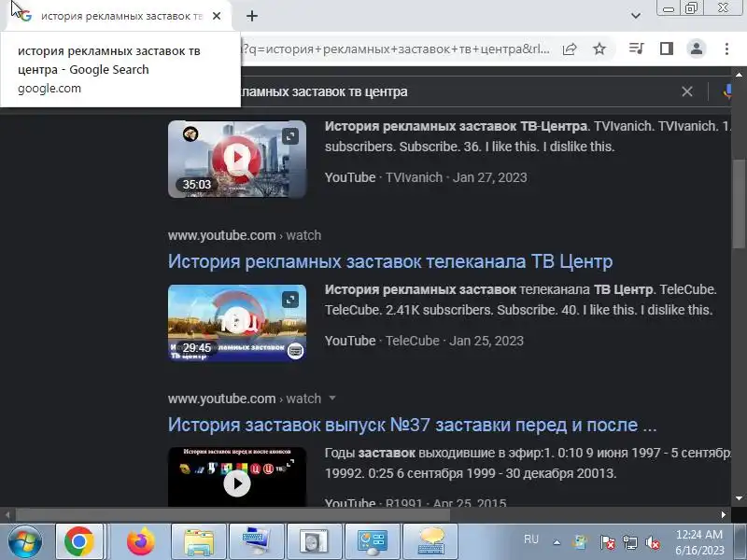Open link История рекламных заставок телеканала ТВ Центр

coord(390,261)
